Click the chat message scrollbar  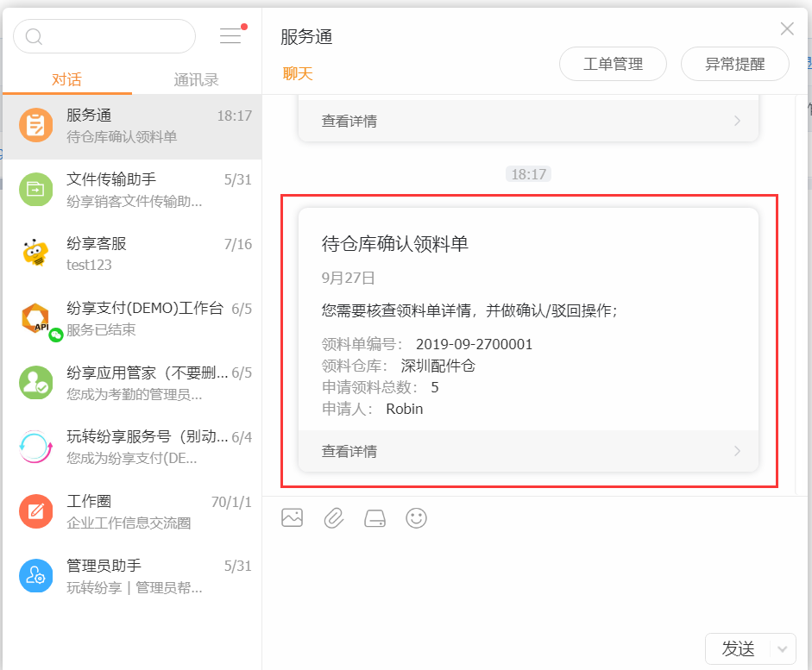click(801, 295)
